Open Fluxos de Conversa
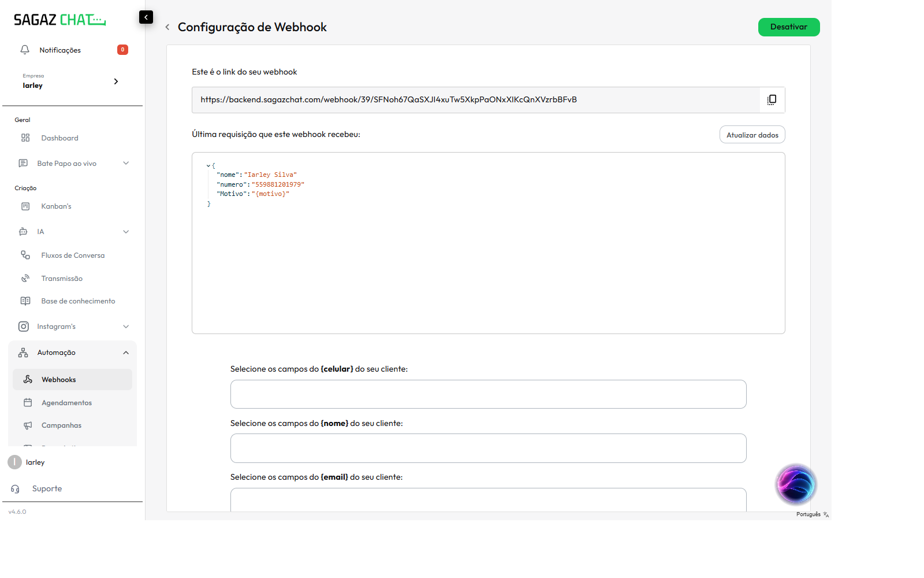924x578 pixels. pyautogui.click(x=73, y=255)
